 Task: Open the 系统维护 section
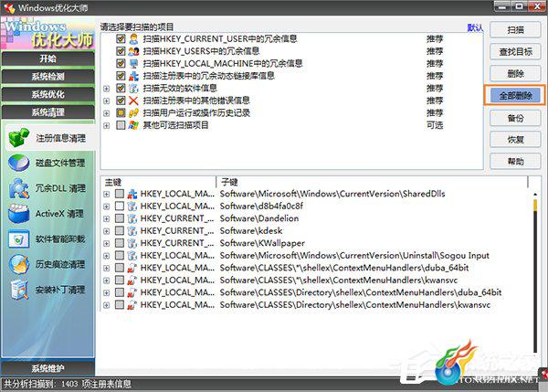coord(47,368)
